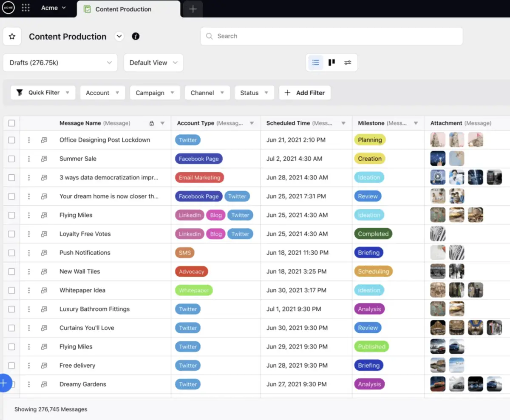This screenshot has height=420, width=510.
Task: Open the Acme workspace menu
Action: (x=53, y=7)
